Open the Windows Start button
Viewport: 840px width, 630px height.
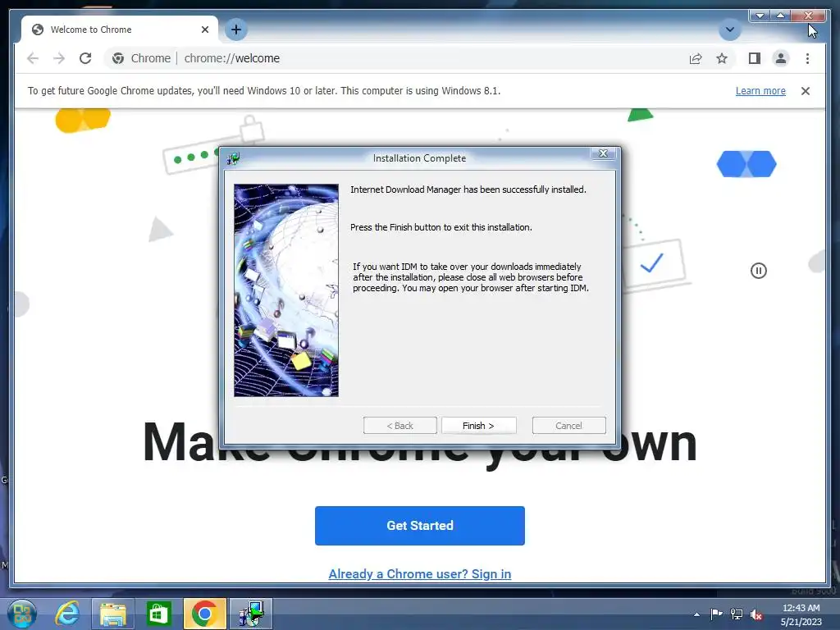22,614
